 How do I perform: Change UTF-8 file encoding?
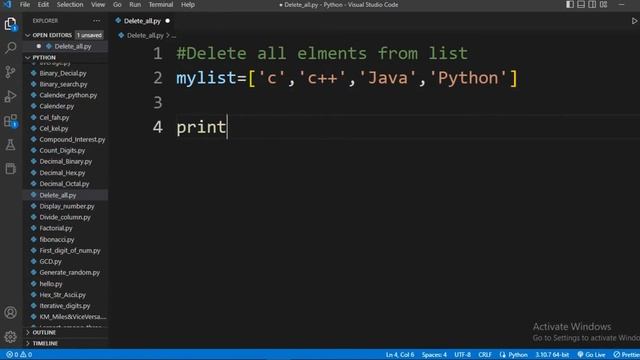coord(462,355)
